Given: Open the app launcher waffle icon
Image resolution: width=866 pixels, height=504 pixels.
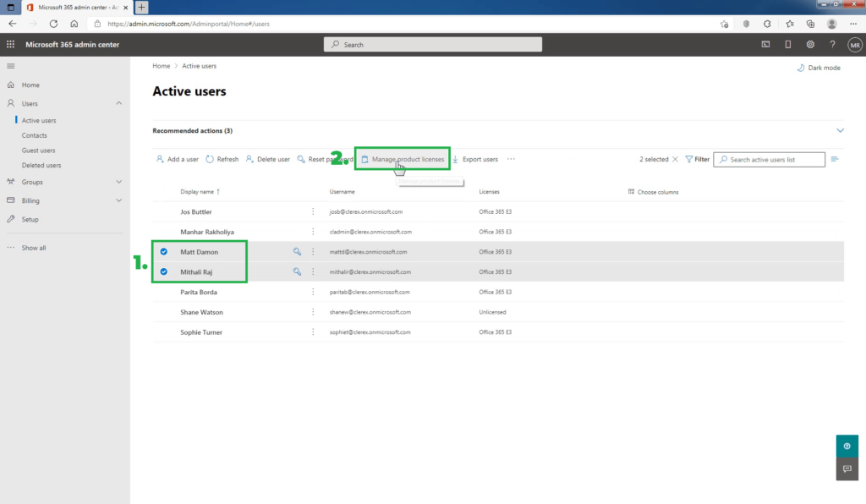Looking at the screenshot, I should 10,44.
